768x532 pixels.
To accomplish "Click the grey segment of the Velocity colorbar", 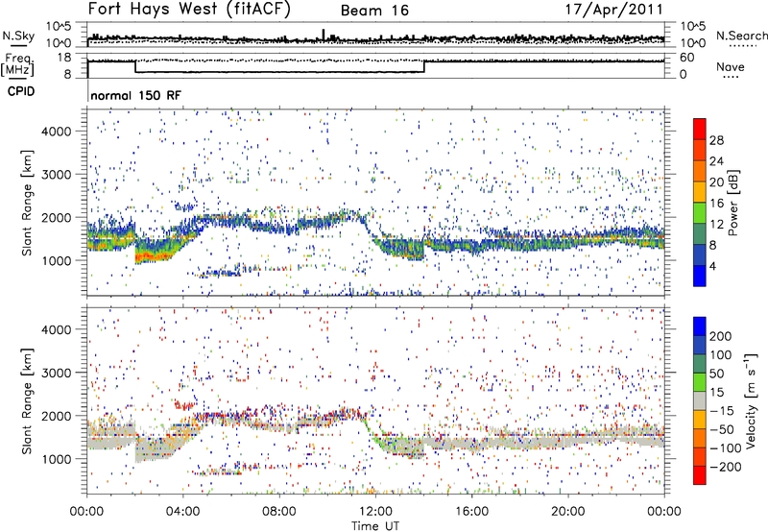I will pyautogui.click(x=700, y=400).
